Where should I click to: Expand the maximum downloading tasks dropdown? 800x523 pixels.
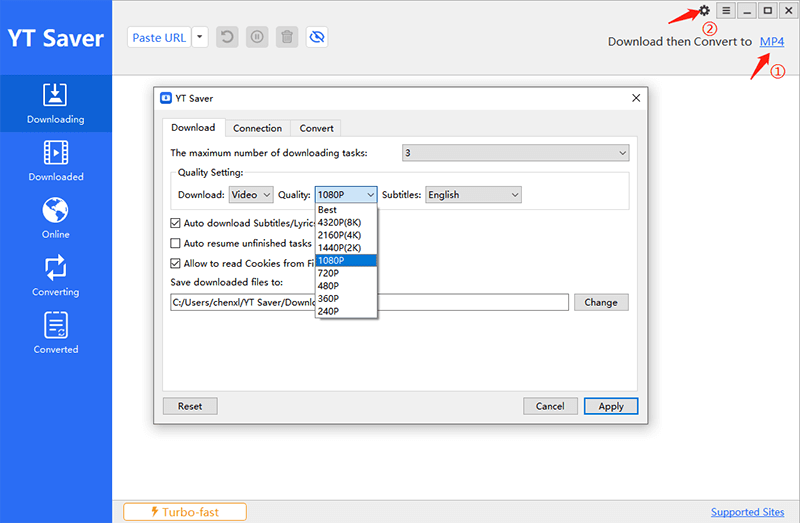(515, 153)
